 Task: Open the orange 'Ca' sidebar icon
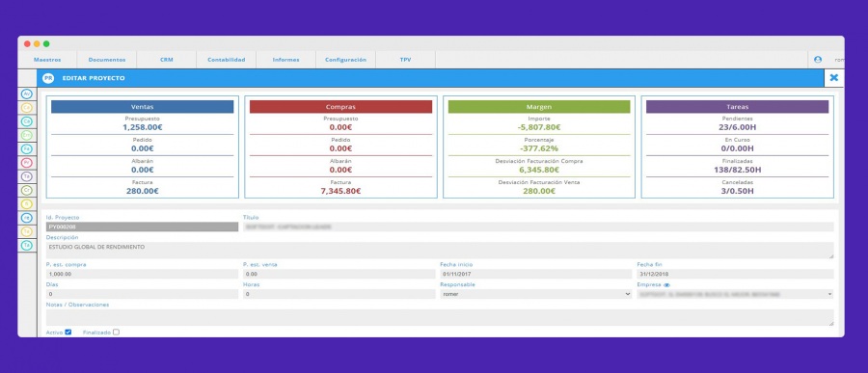tap(27, 108)
